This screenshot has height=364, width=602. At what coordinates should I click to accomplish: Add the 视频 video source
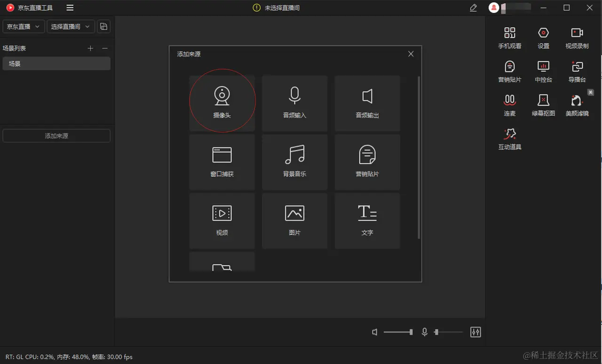222,221
